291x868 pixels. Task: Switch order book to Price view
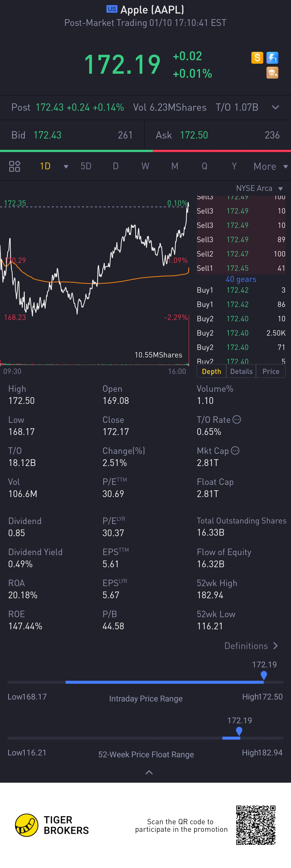tap(271, 371)
